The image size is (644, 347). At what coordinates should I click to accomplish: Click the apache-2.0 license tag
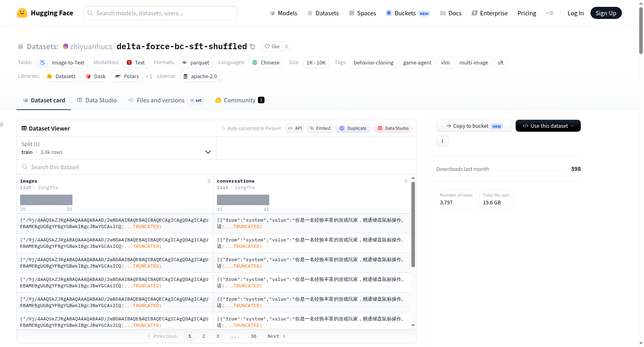tap(200, 76)
